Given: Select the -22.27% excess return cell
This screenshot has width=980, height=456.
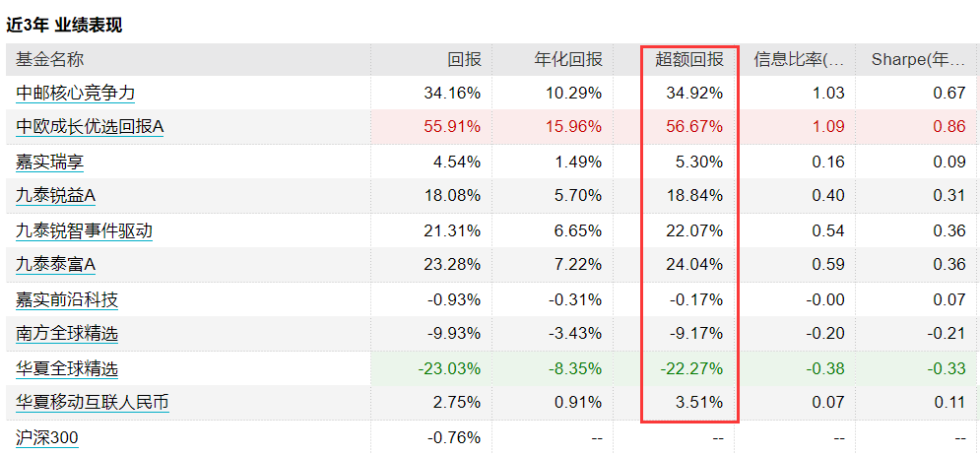Looking at the screenshot, I should click(691, 368).
